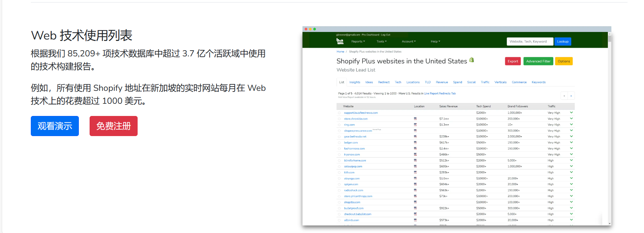The width and height of the screenshot is (644, 233).
Task: Click US flag in ledger.com row
Action: (415, 143)
